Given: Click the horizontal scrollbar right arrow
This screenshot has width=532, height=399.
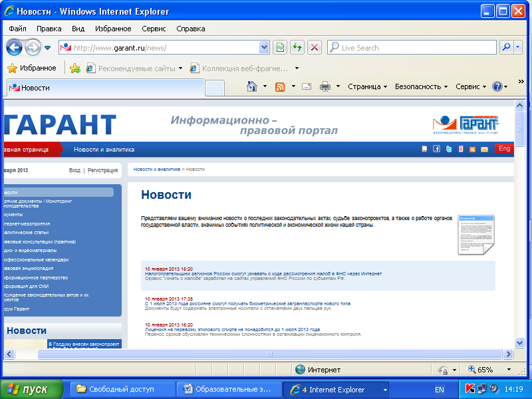Looking at the screenshot, I should click(x=508, y=354).
